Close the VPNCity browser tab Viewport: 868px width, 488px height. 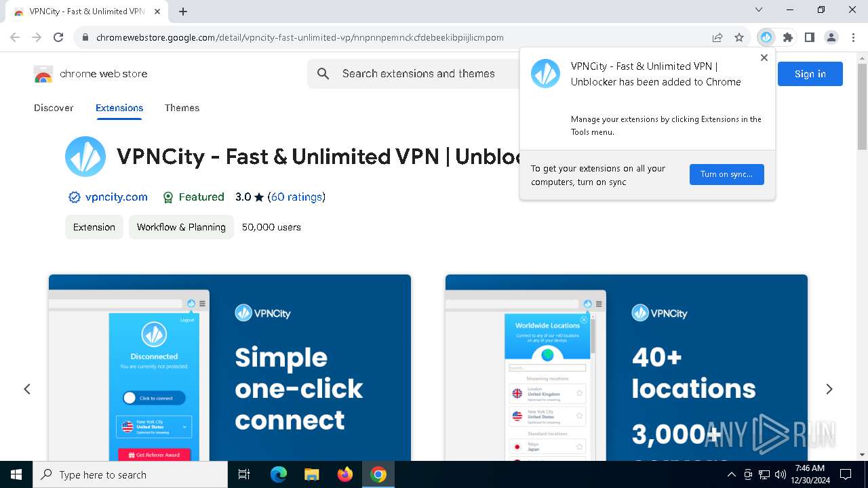(x=157, y=12)
